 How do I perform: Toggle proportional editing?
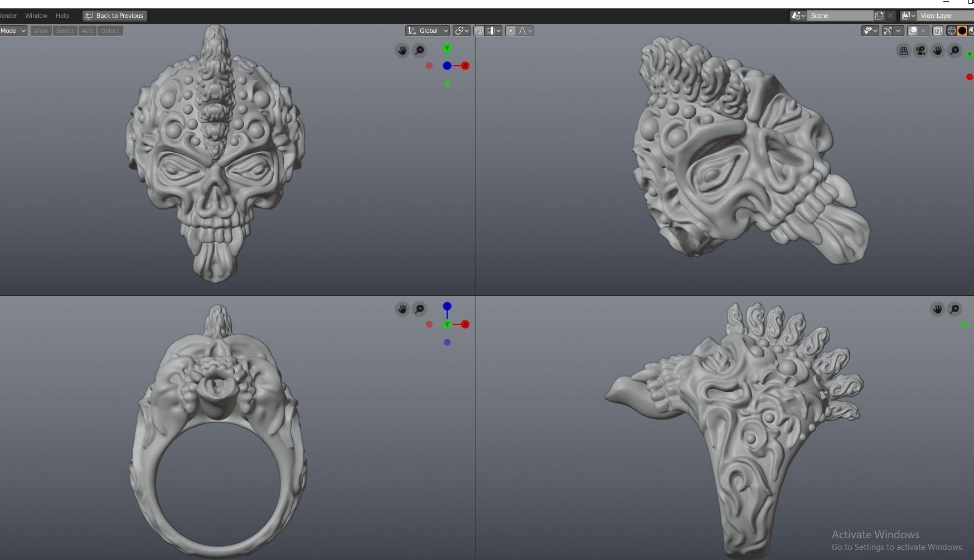511,31
